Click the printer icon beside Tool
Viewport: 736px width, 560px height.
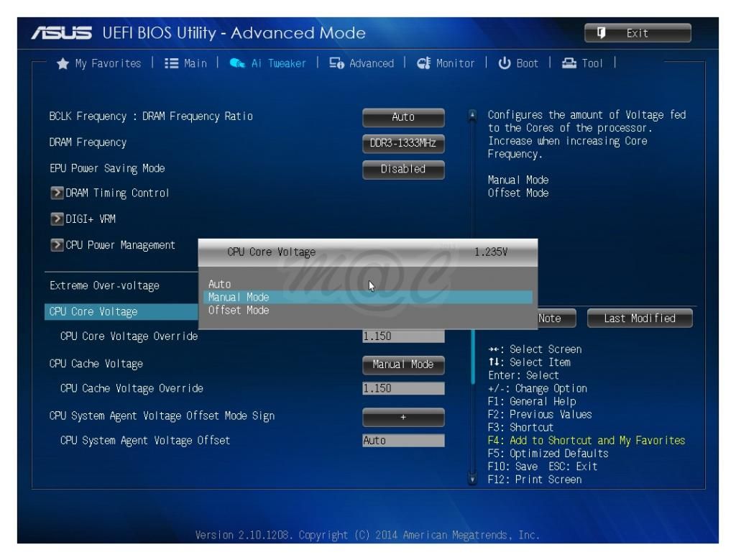569,63
